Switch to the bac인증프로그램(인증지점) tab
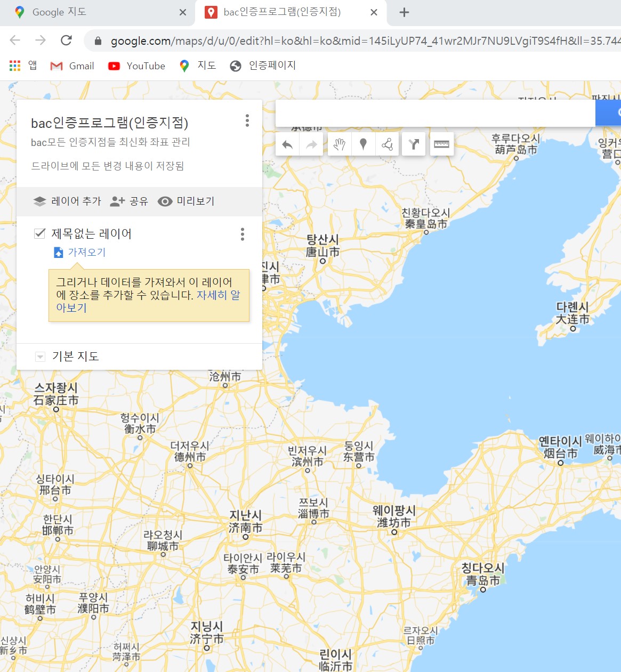This screenshot has width=621, height=672. point(292,12)
